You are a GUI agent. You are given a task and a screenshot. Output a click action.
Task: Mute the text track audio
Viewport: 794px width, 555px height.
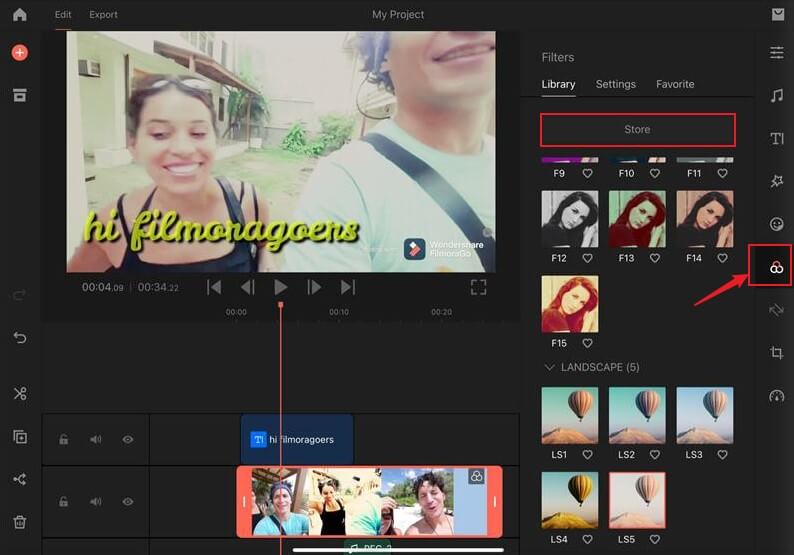96,439
